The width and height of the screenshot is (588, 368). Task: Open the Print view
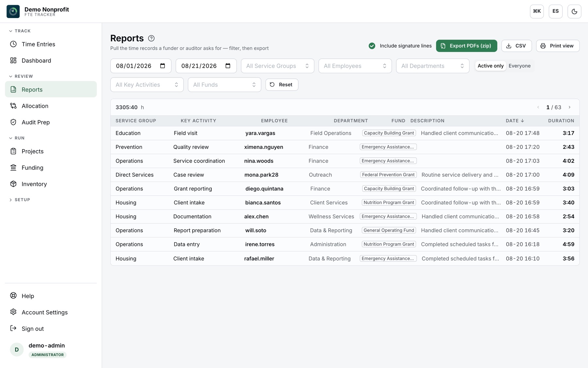point(558,46)
